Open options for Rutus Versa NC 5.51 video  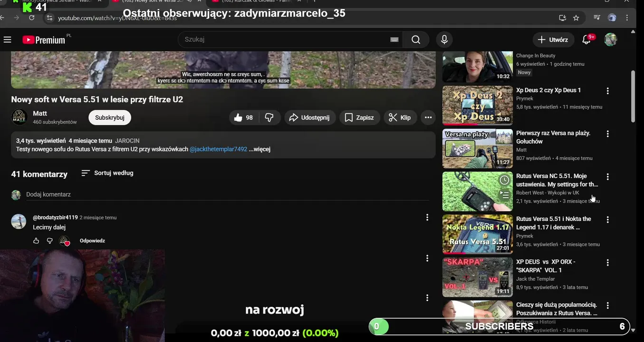[607, 177]
